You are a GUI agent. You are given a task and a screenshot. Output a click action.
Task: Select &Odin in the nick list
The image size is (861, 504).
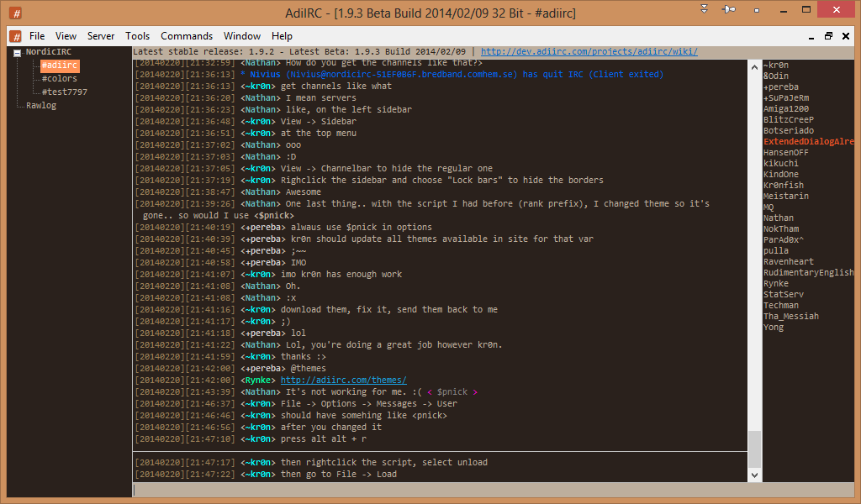click(x=776, y=76)
